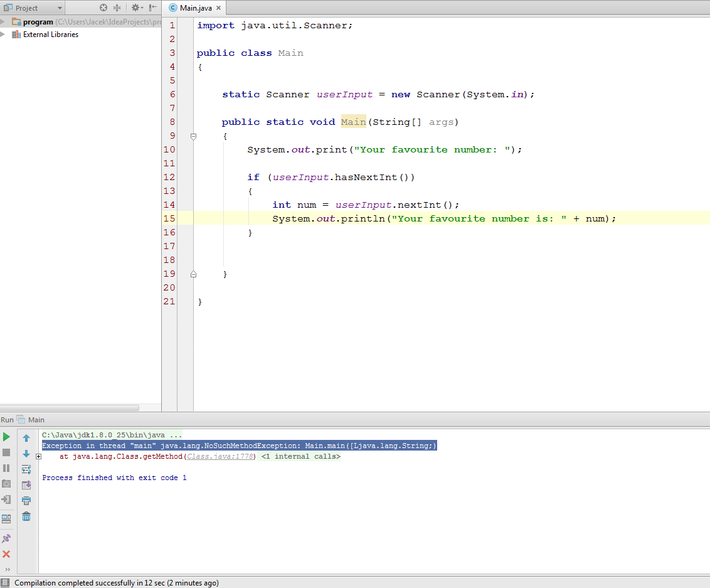The height and width of the screenshot is (588, 710).
Task: Toggle soft-wrap in the console
Action: tap(26, 469)
